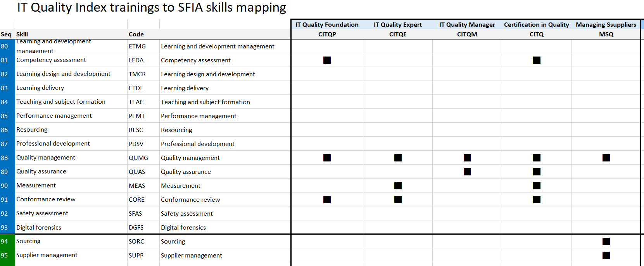This screenshot has width=644, height=266.
Task: Click Quality management mark under IT Quality Expert
Action: coord(398,158)
